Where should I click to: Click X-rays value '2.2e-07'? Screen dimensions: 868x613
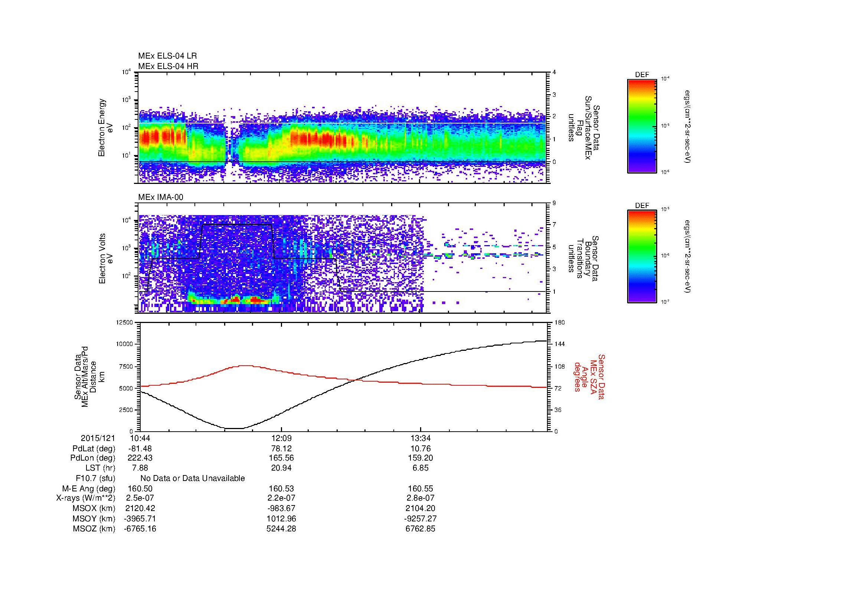coord(281,498)
